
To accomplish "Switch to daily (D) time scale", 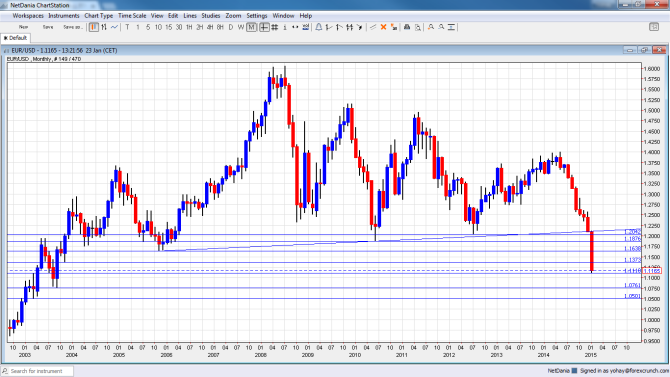I will tap(231, 27).
